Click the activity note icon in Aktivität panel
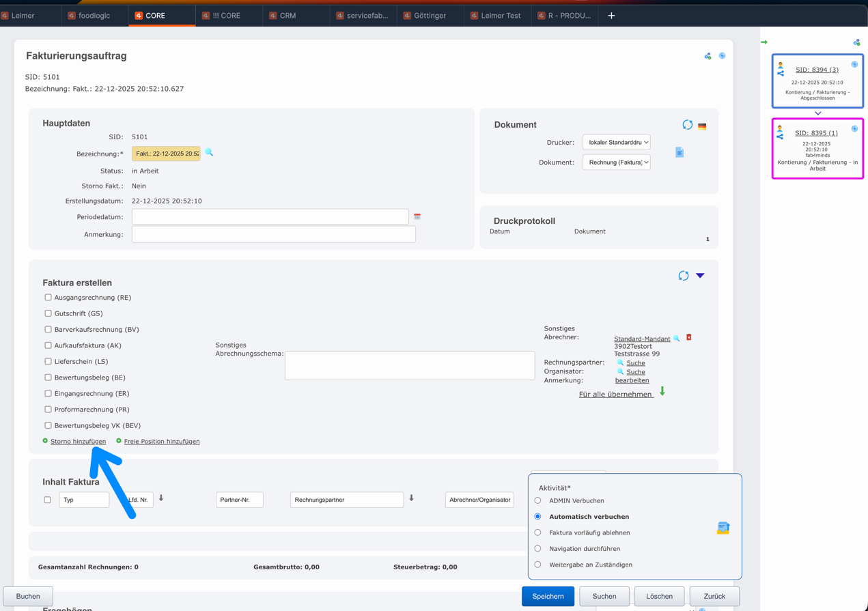This screenshot has height=611, width=868. point(723,528)
